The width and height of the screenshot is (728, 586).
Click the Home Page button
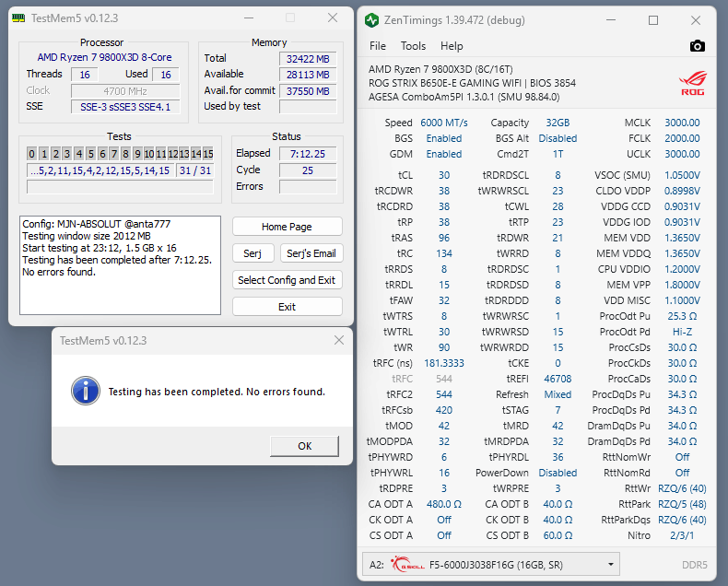click(287, 227)
